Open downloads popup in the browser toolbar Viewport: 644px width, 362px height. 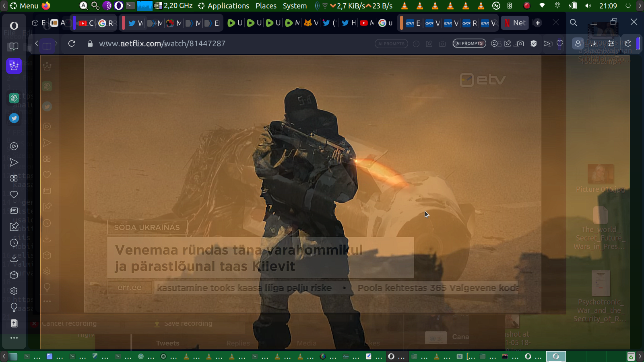tap(594, 43)
